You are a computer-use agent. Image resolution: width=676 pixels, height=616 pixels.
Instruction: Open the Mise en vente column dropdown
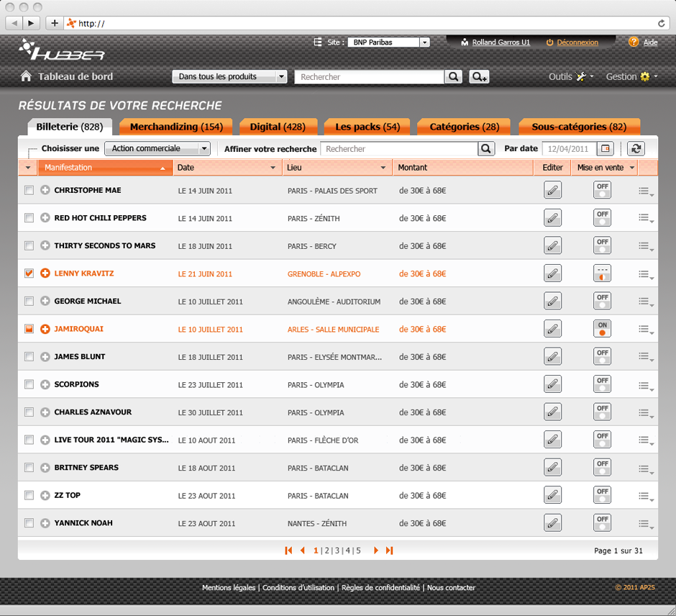(632, 168)
